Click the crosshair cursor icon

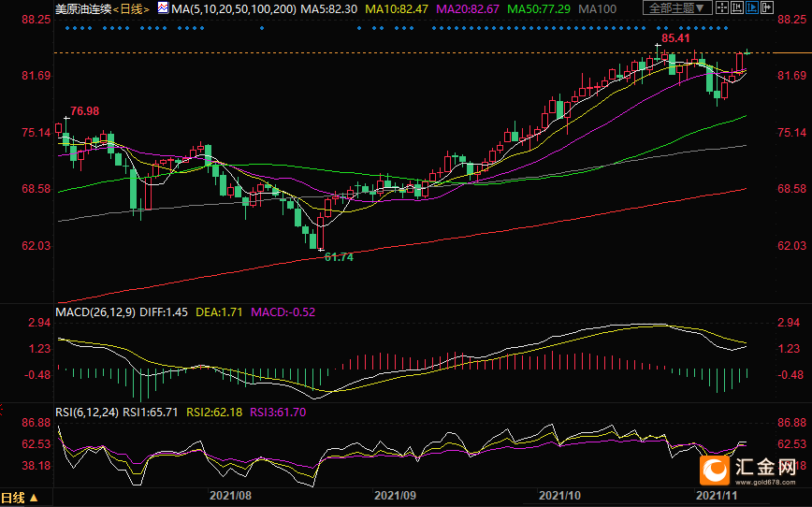(722, 8)
